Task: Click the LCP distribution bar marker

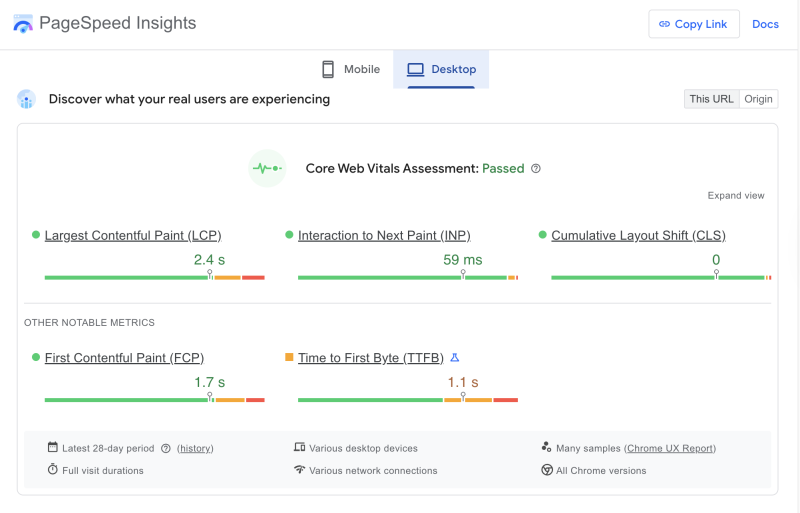Action: click(x=210, y=274)
